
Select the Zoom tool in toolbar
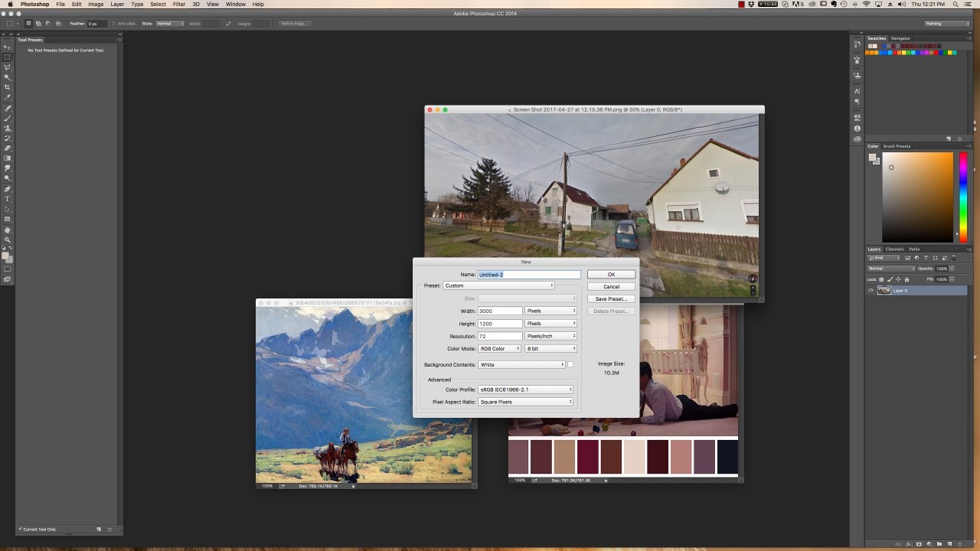(8, 240)
